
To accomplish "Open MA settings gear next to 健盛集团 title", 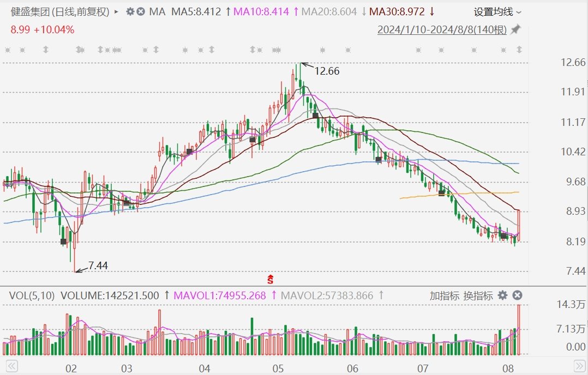I will click(x=130, y=11).
